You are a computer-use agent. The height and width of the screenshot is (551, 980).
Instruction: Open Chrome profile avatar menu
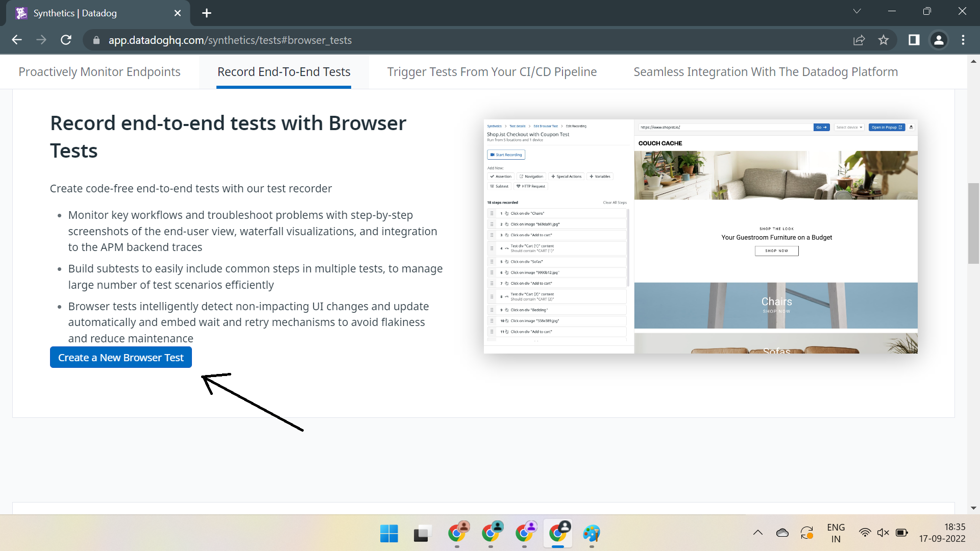pos(939,40)
